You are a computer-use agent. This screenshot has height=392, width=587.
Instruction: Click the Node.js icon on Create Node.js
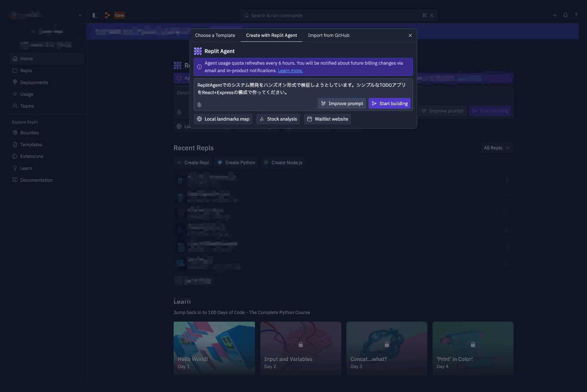click(x=266, y=162)
